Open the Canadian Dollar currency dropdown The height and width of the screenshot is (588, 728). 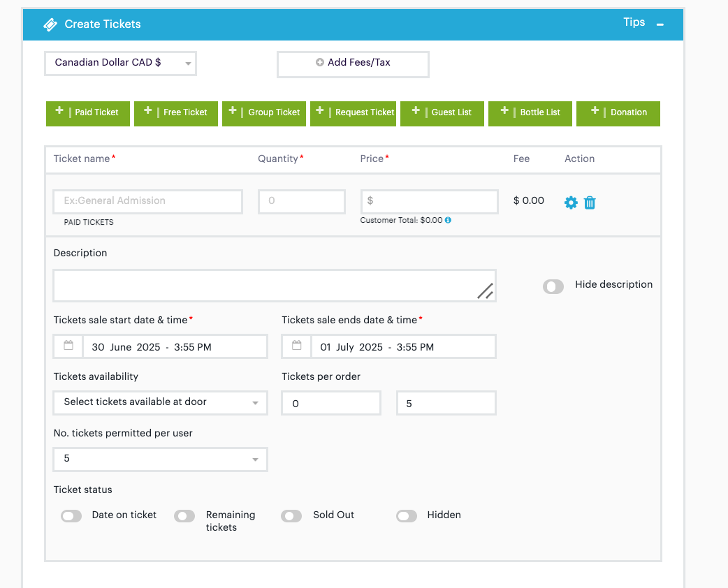(x=120, y=63)
